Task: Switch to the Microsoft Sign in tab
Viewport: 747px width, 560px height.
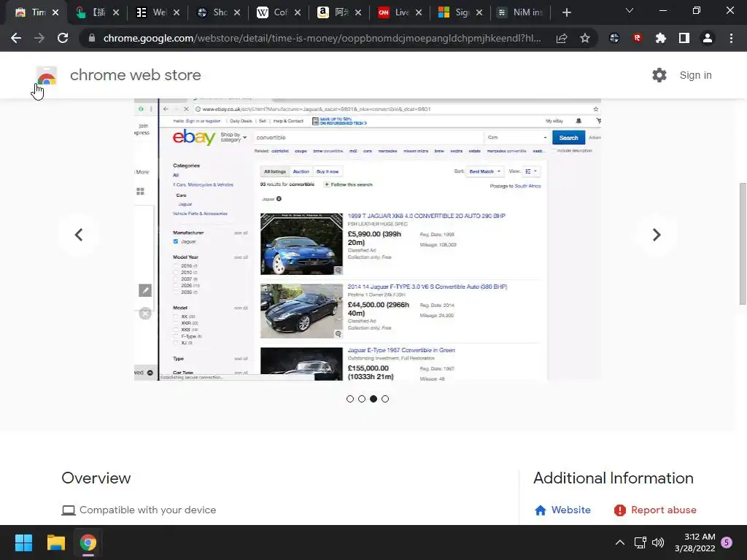Action: pyautogui.click(x=460, y=12)
